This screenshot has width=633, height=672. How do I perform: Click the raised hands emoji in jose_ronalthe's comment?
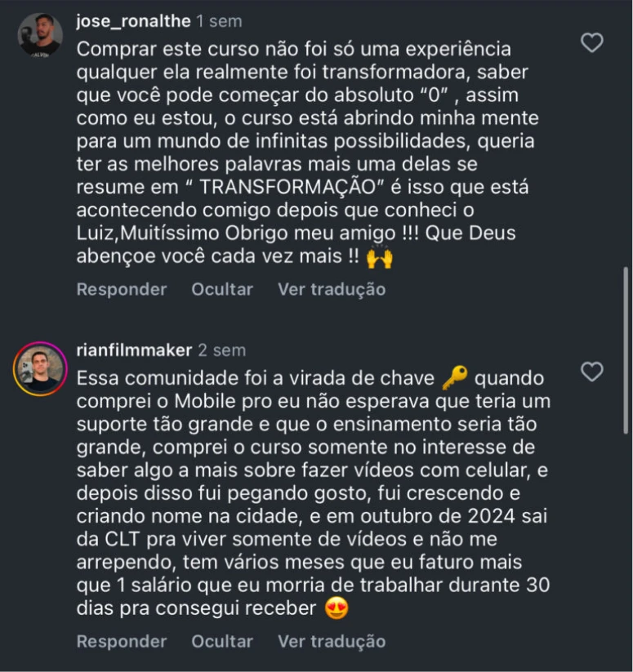(x=380, y=258)
